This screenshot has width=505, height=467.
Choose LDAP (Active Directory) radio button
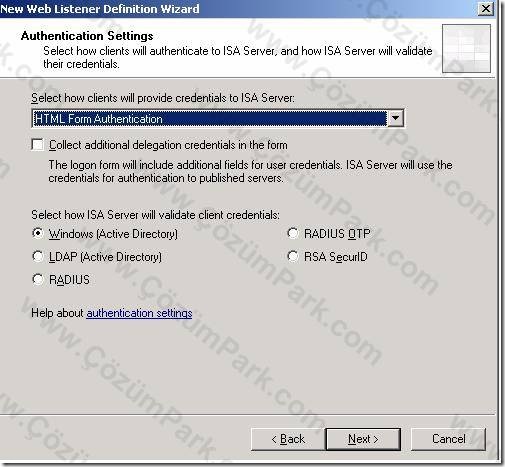38,257
